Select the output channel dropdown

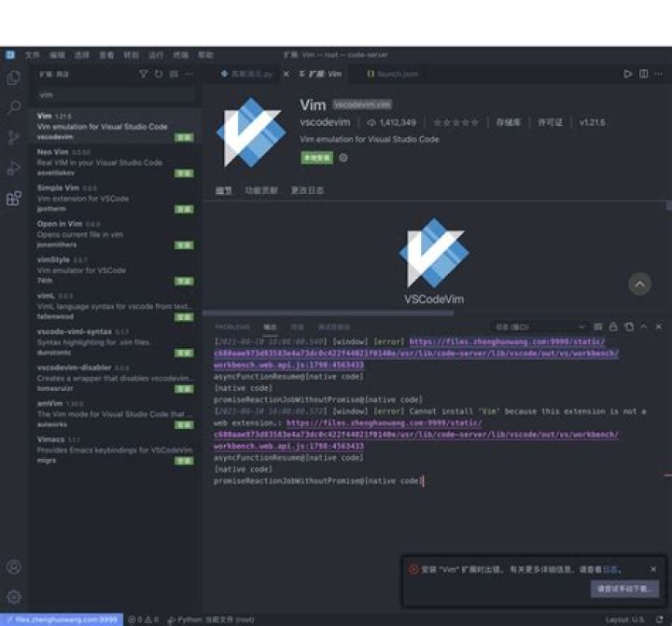[x=539, y=327]
